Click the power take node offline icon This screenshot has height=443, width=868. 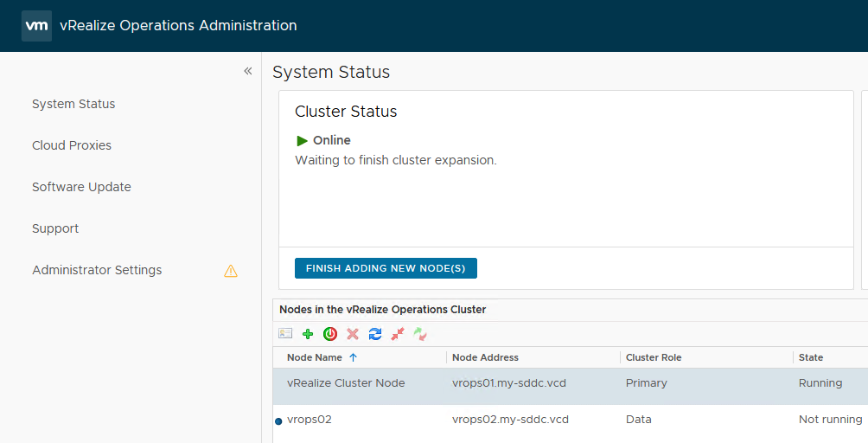pyautogui.click(x=330, y=334)
